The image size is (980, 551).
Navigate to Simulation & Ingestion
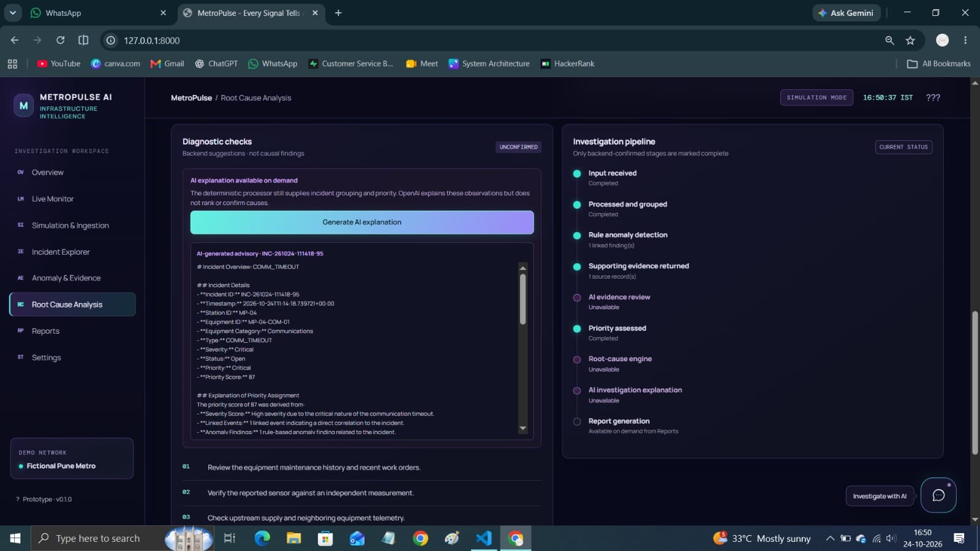(72, 225)
